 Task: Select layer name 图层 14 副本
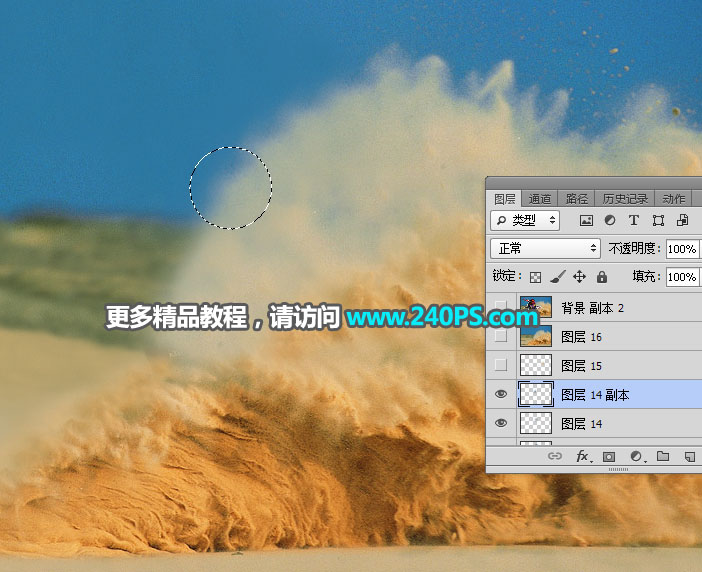point(595,395)
